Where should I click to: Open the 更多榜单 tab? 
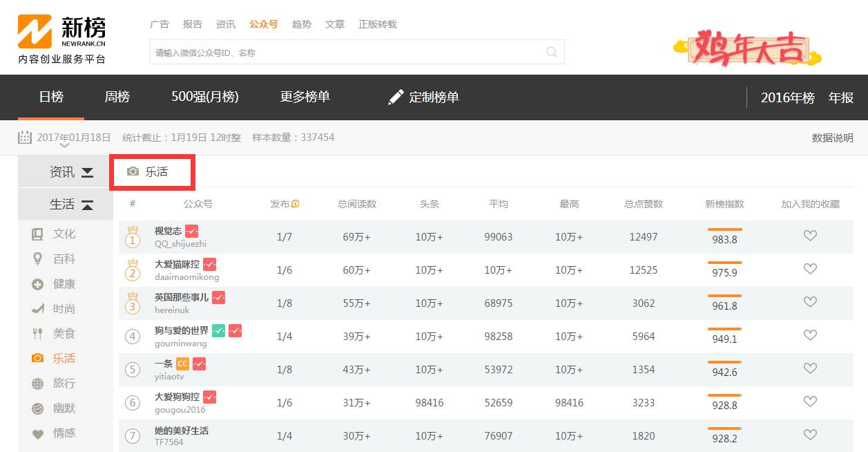point(305,97)
